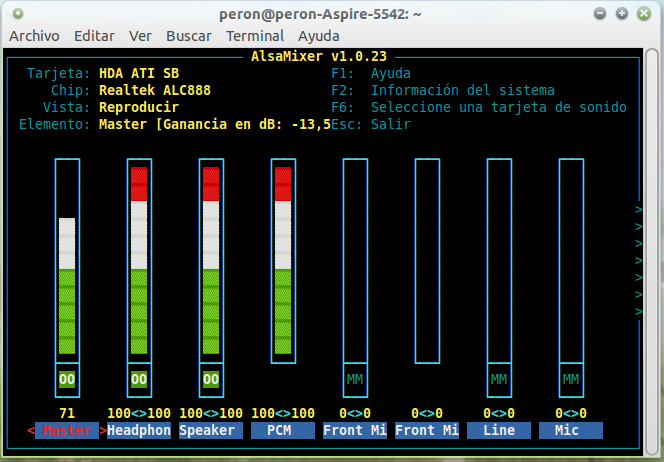664x462 pixels.
Task: Toggle the Master mute indicator (OO)
Action: (x=67, y=379)
